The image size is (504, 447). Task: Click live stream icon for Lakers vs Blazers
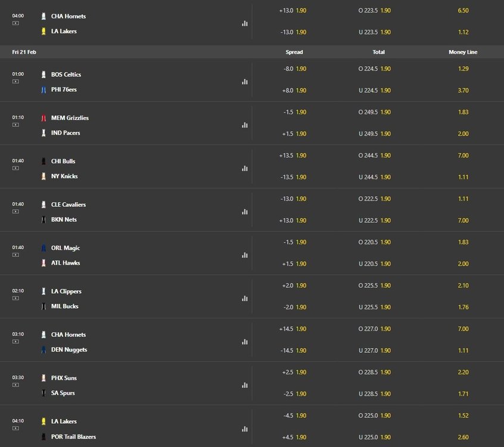coord(15,429)
